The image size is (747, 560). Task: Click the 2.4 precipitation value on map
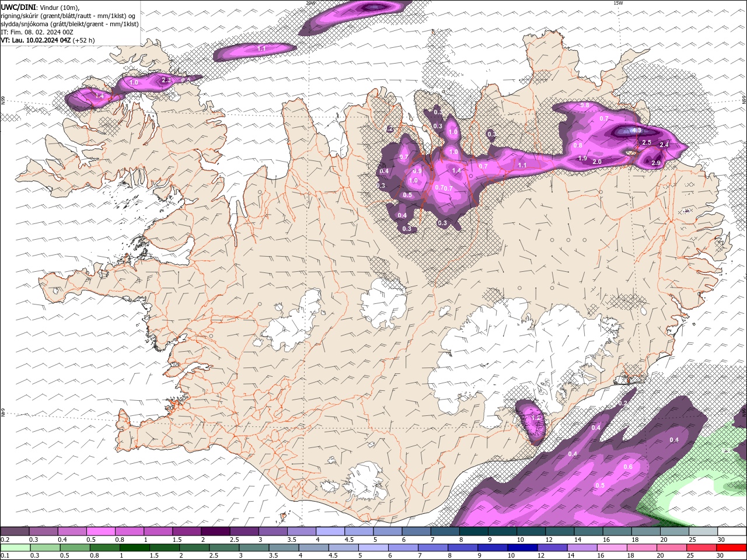coord(664,145)
